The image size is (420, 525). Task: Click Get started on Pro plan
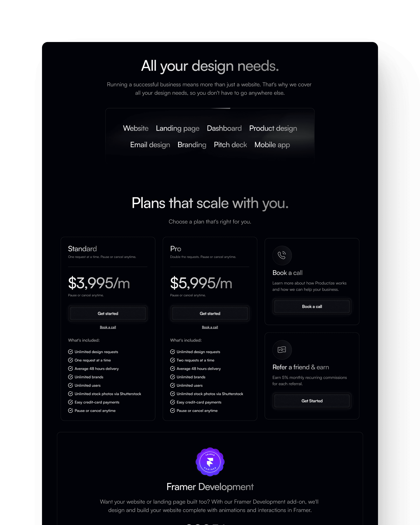pyautogui.click(x=210, y=313)
